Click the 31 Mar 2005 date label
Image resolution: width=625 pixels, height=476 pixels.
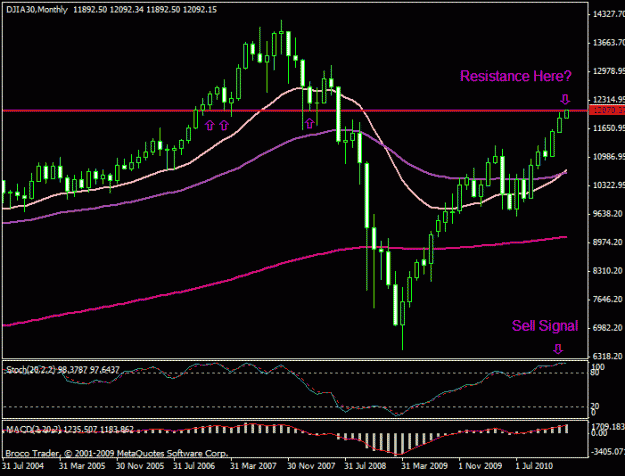tap(82, 466)
